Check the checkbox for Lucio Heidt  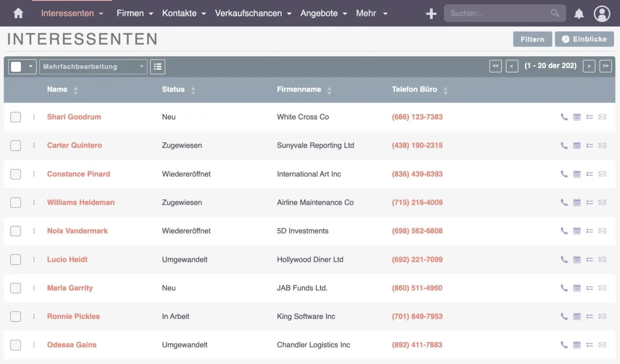click(x=15, y=259)
